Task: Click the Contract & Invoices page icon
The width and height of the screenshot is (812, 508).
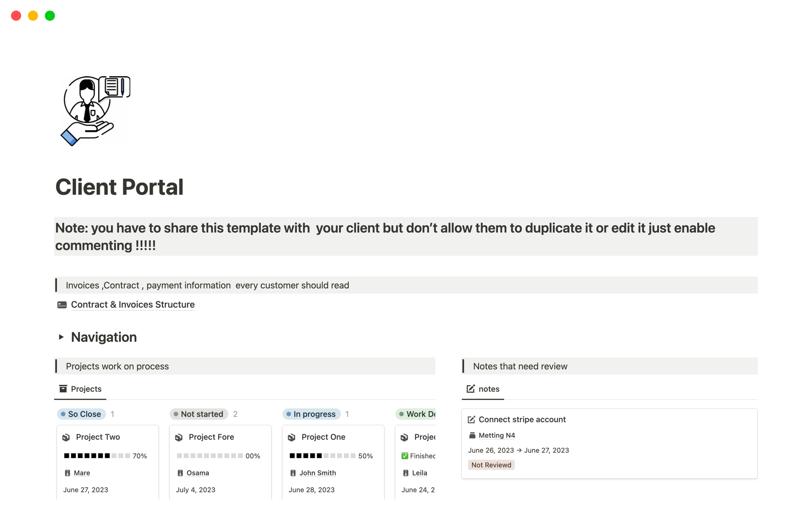Action: tap(62, 305)
